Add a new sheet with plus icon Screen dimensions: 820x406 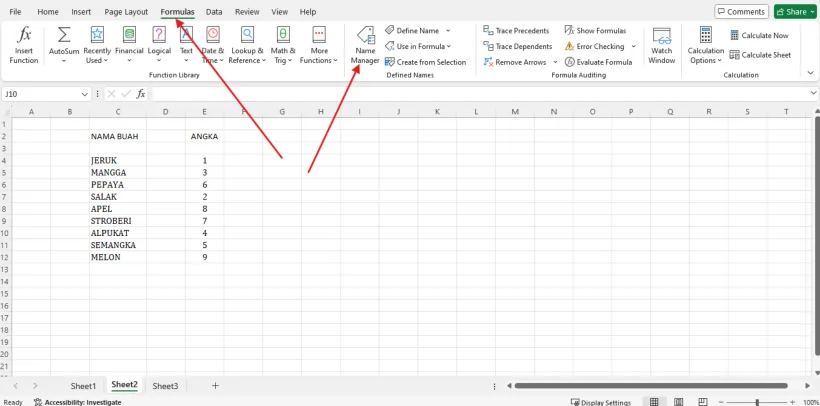click(x=215, y=386)
